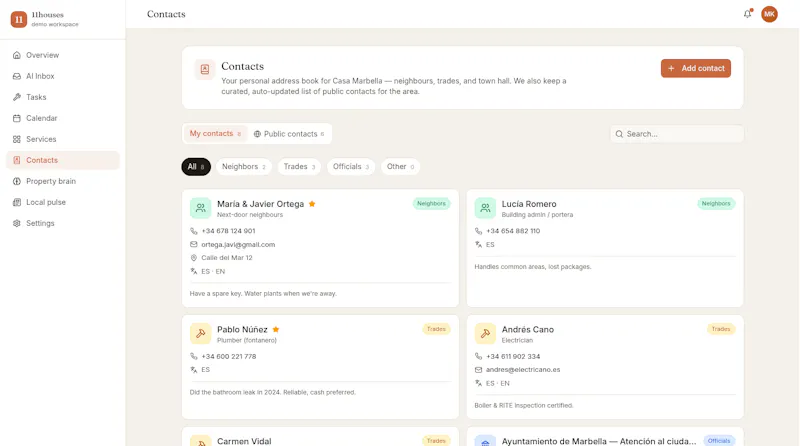Filter contacts by Trades
The height and width of the screenshot is (446, 800).
click(x=299, y=167)
